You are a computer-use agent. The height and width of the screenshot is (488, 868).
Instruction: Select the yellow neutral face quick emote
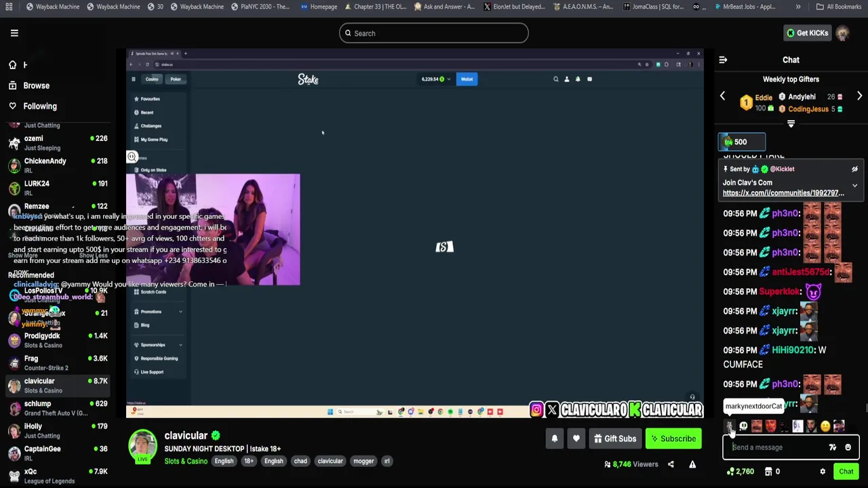[x=825, y=426]
